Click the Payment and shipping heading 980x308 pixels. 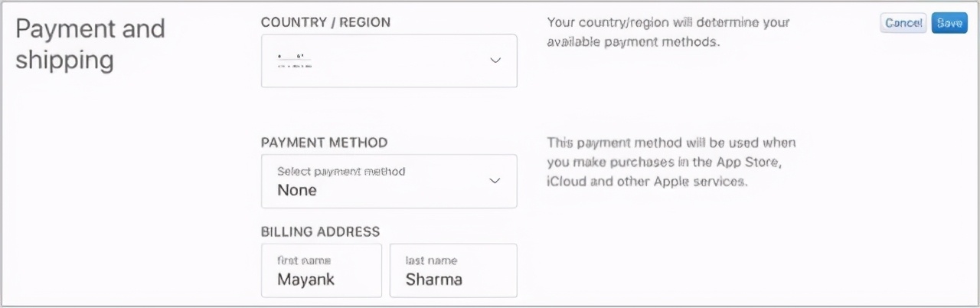(90, 44)
